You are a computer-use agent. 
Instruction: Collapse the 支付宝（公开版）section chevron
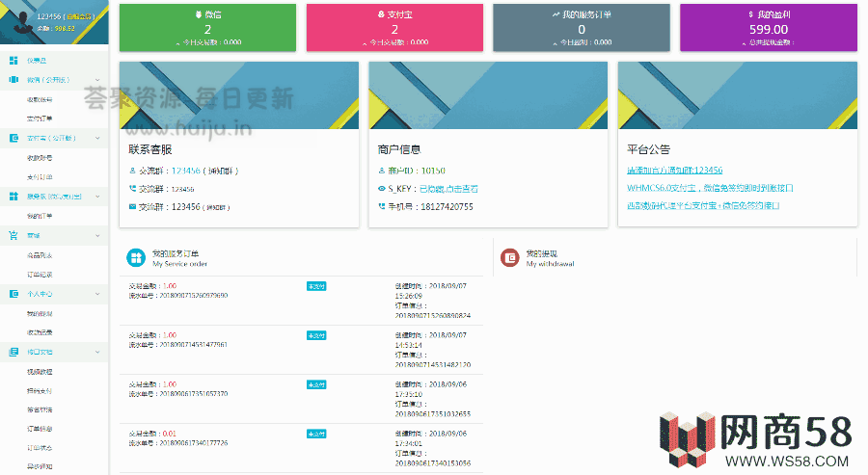pos(97,138)
